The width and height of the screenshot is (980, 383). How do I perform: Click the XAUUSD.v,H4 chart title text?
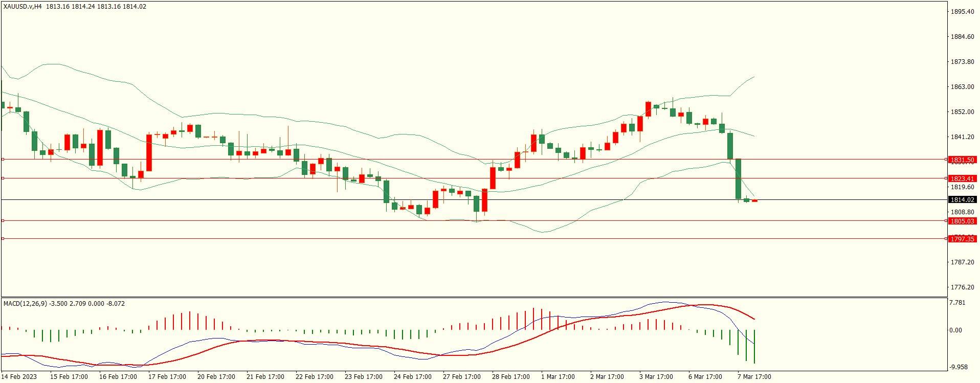[23, 7]
